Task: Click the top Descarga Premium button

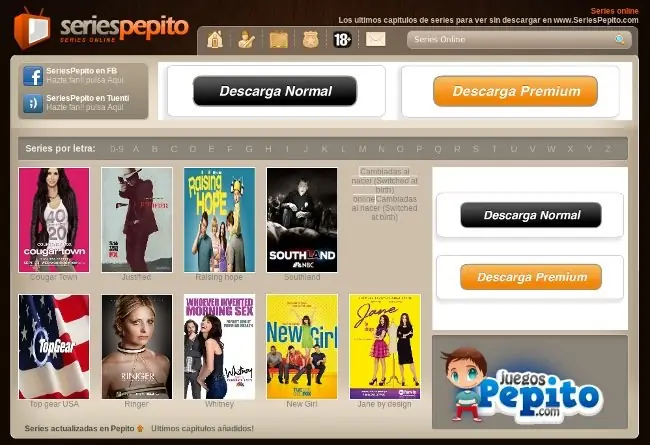Action: pos(515,91)
